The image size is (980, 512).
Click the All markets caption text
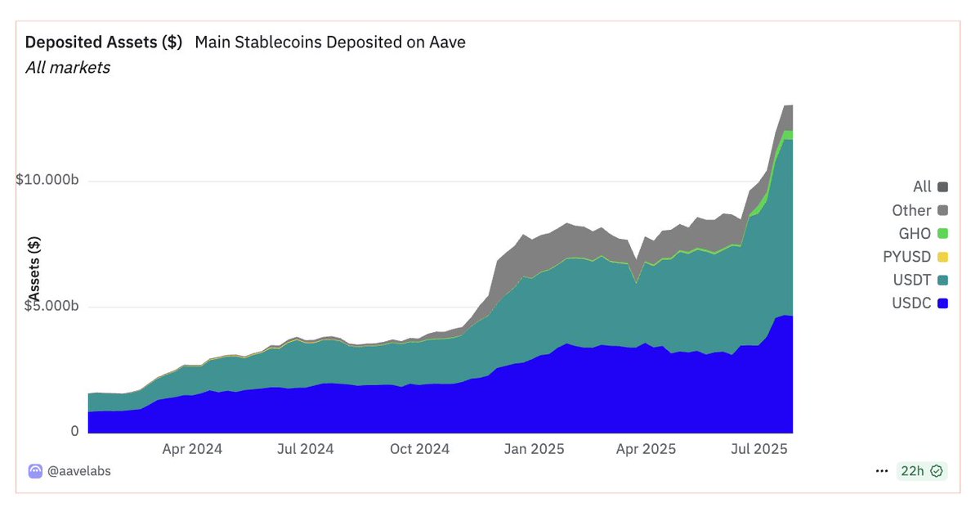[x=68, y=68]
